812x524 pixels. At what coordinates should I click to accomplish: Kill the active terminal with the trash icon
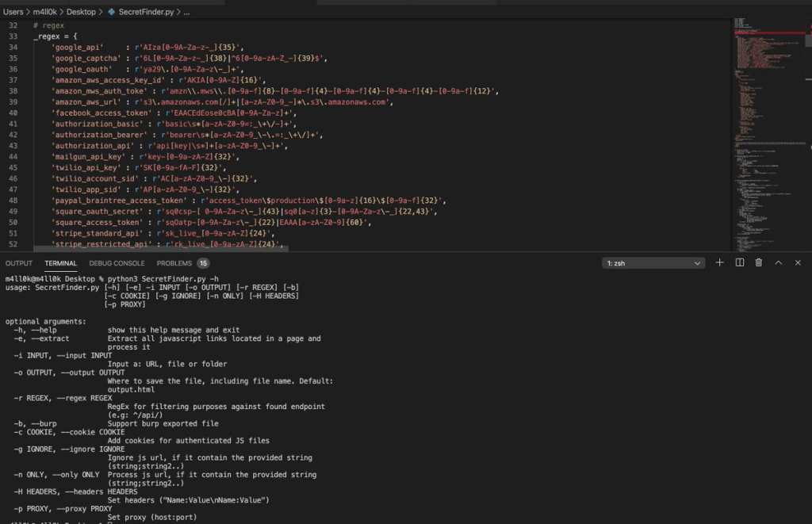[x=759, y=262]
